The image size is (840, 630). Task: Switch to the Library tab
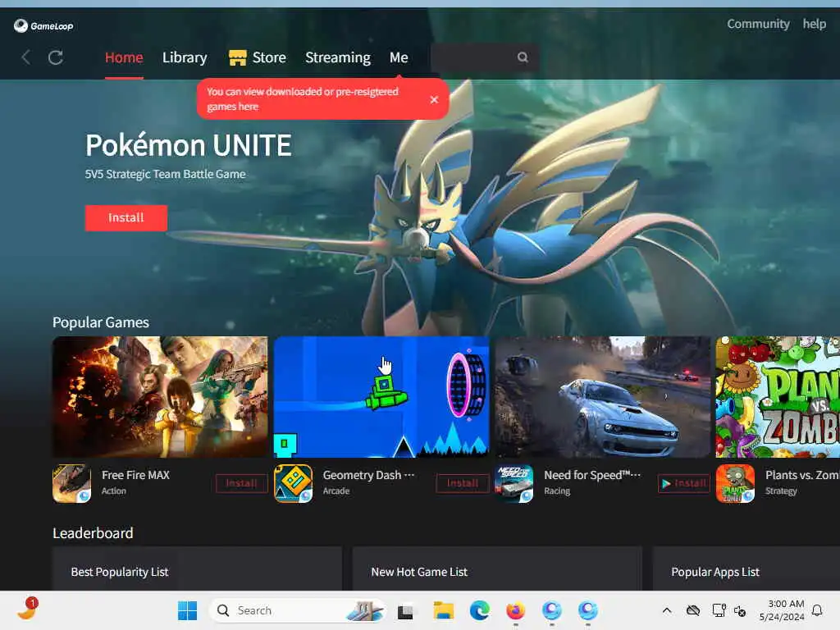[x=185, y=57]
